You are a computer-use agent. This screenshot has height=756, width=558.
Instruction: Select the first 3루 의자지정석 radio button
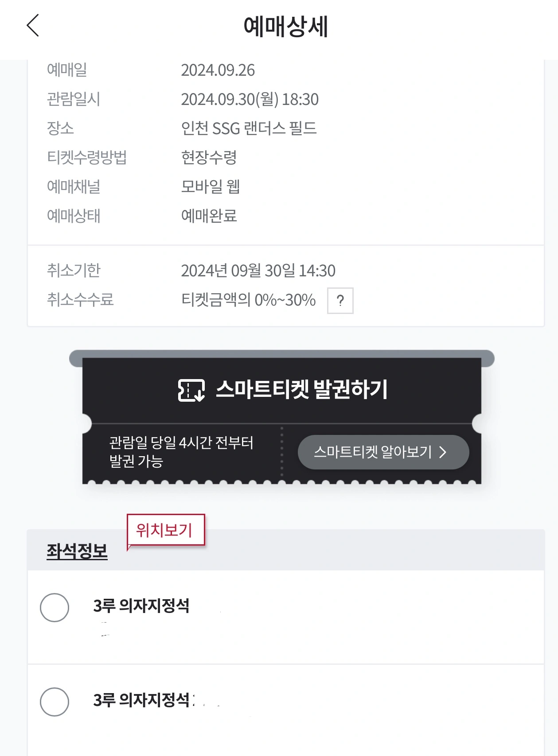[x=55, y=607]
